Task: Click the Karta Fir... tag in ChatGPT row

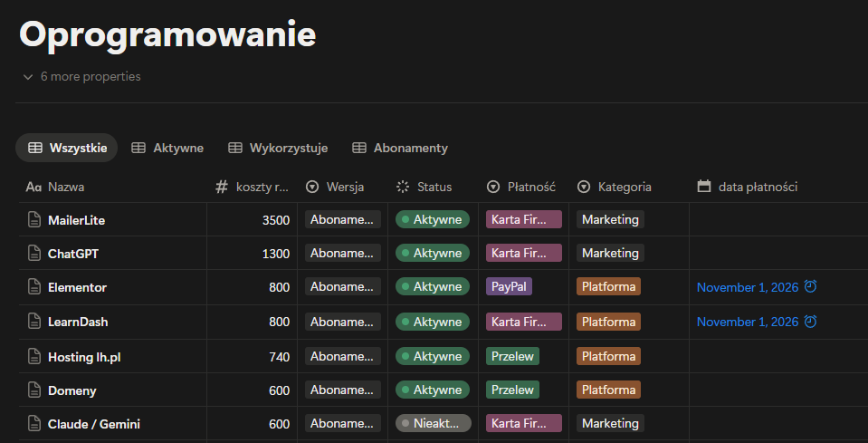Action: coord(524,253)
